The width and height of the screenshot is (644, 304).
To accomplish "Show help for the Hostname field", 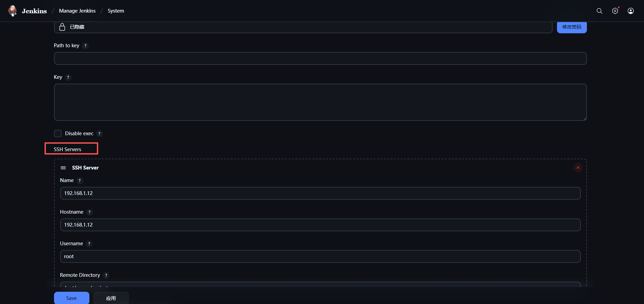I will pos(89,212).
